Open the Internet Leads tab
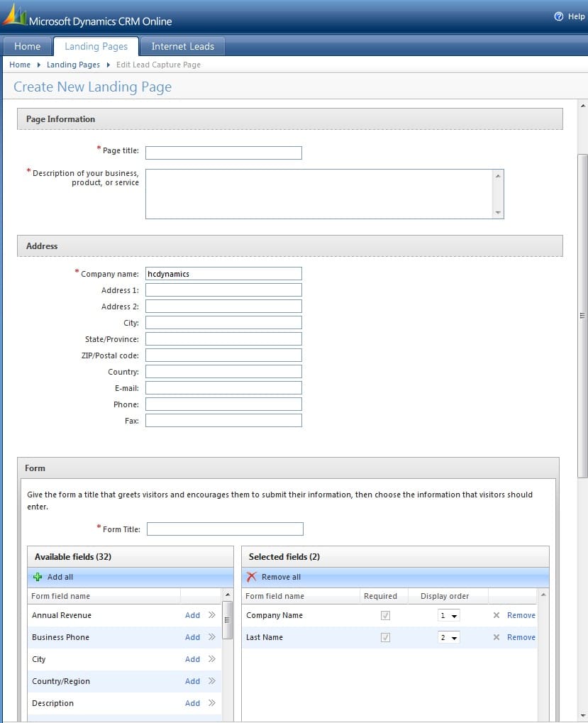588x723 pixels. pos(182,47)
